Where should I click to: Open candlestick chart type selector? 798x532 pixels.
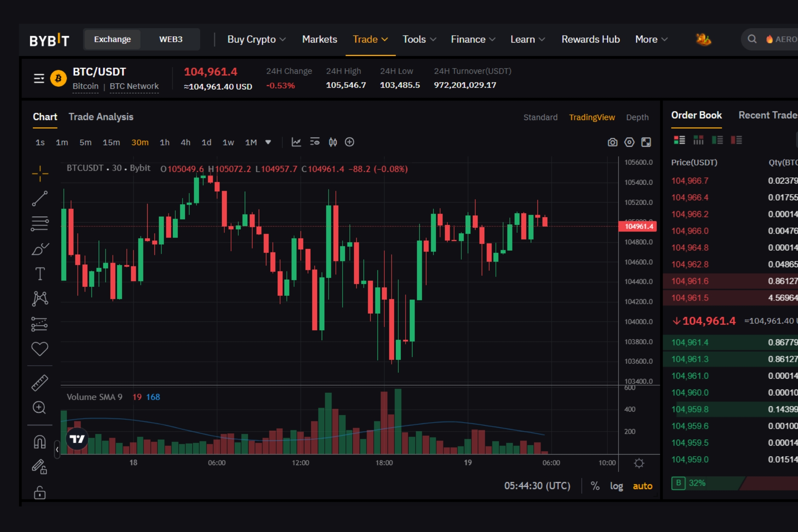(333, 142)
